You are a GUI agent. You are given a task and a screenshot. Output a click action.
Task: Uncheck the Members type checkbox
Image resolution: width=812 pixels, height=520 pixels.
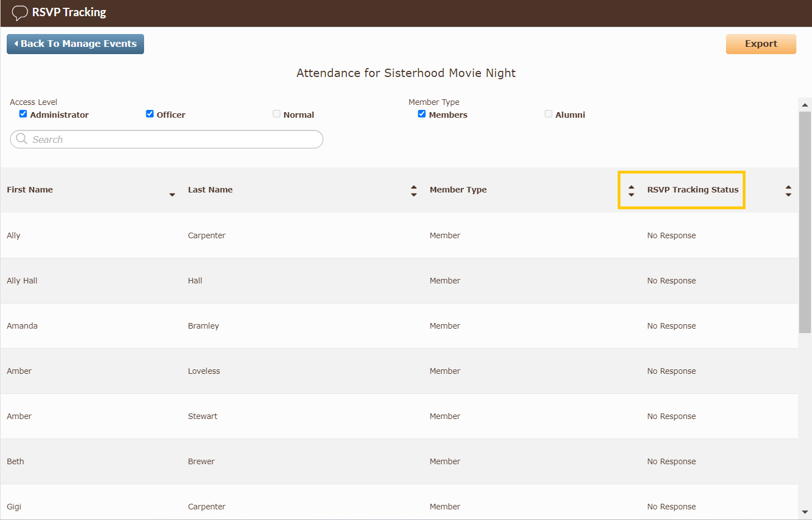pyautogui.click(x=422, y=114)
